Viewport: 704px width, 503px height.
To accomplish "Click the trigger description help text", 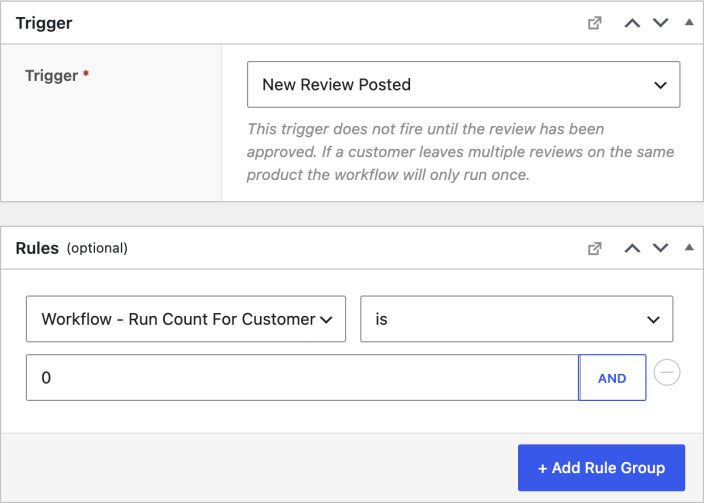I will [460, 152].
